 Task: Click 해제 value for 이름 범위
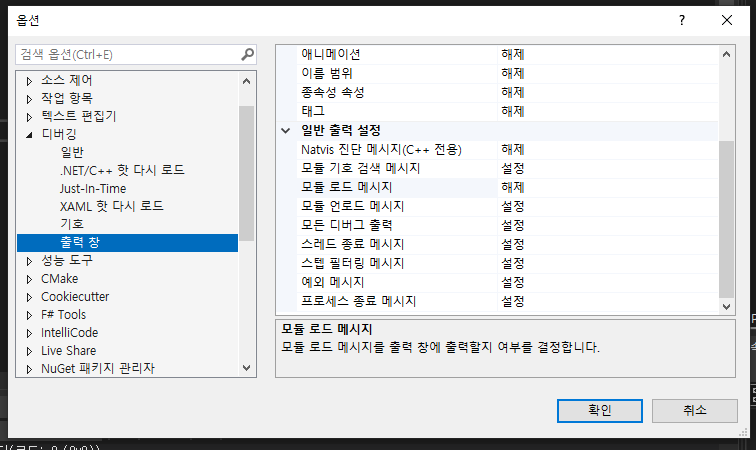(x=513, y=73)
